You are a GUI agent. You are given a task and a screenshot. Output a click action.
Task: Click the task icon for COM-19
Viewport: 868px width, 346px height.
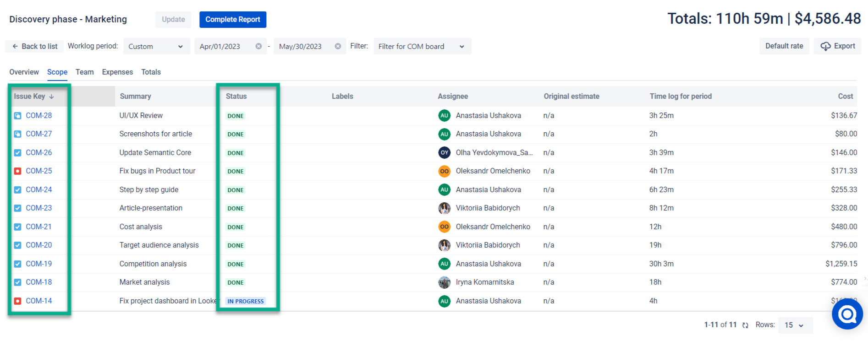[17, 264]
